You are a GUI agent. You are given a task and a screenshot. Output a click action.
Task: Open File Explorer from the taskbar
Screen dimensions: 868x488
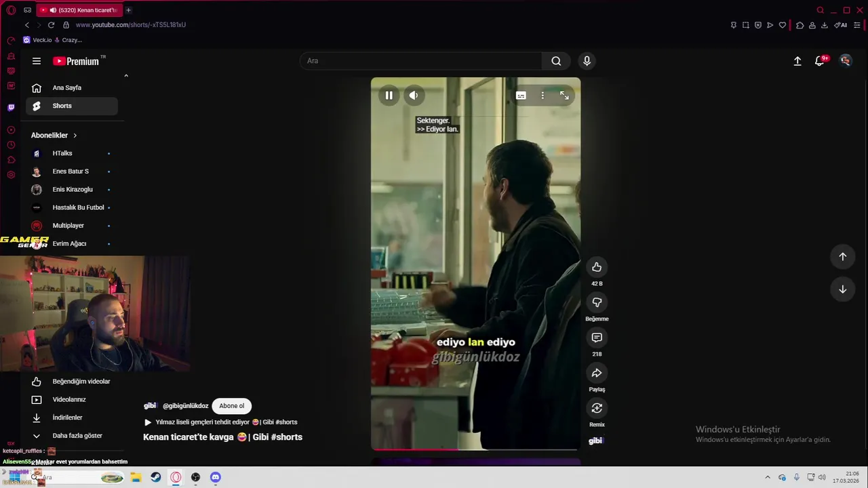pos(136,477)
